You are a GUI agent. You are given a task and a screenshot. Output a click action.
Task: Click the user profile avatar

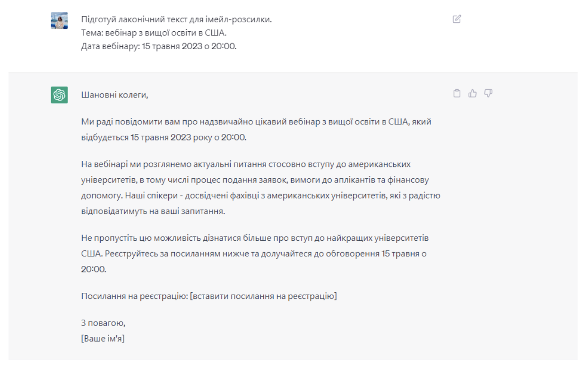coord(60,21)
